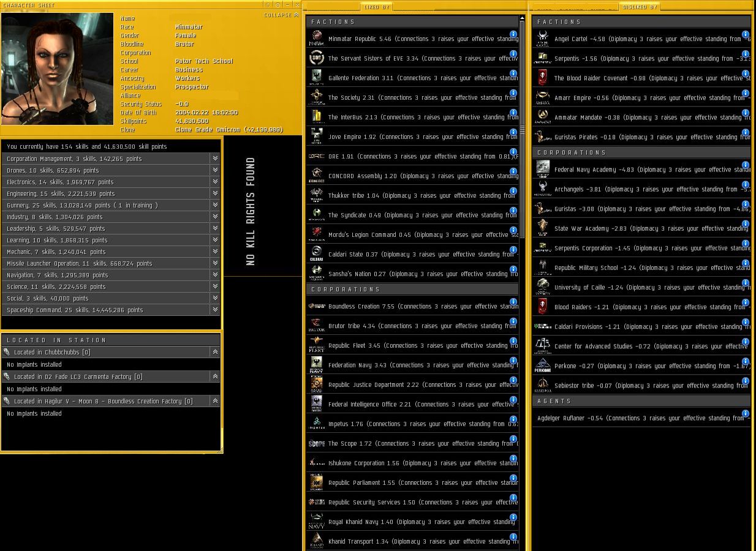Switch to the Disliked By tab

click(639, 7)
